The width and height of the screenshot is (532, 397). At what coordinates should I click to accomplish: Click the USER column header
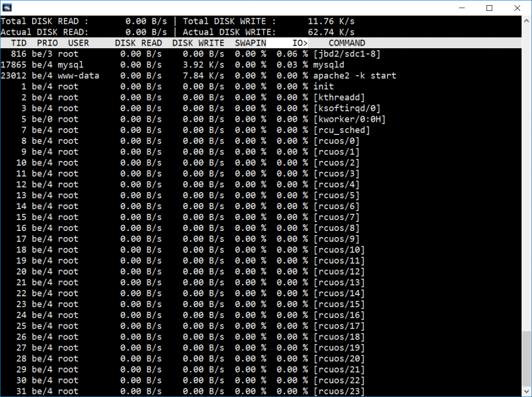pos(79,43)
